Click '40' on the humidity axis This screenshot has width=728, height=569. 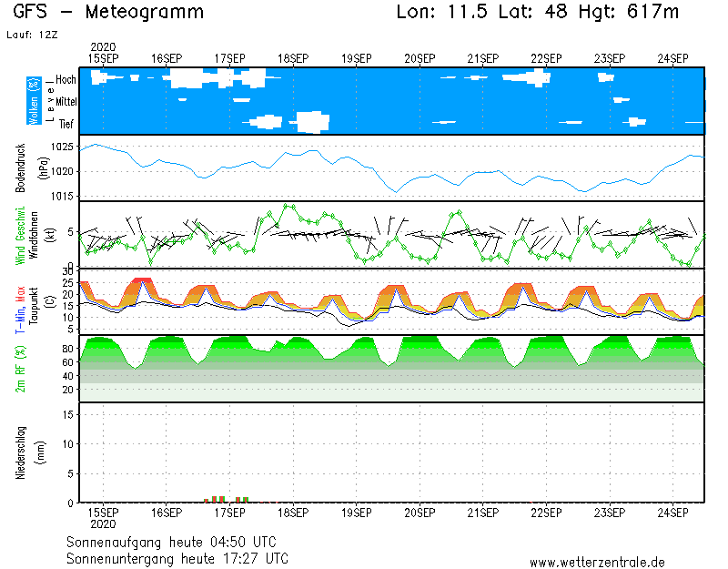click(x=68, y=376)
